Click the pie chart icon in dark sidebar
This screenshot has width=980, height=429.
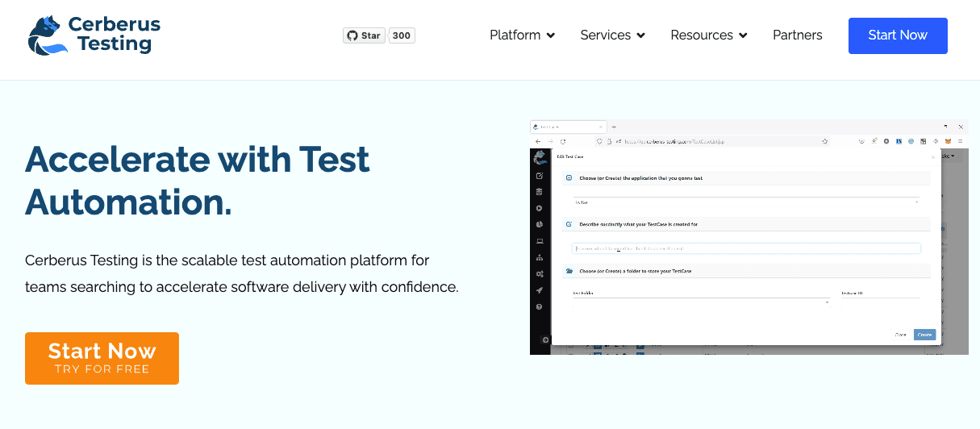pos(539,225)
